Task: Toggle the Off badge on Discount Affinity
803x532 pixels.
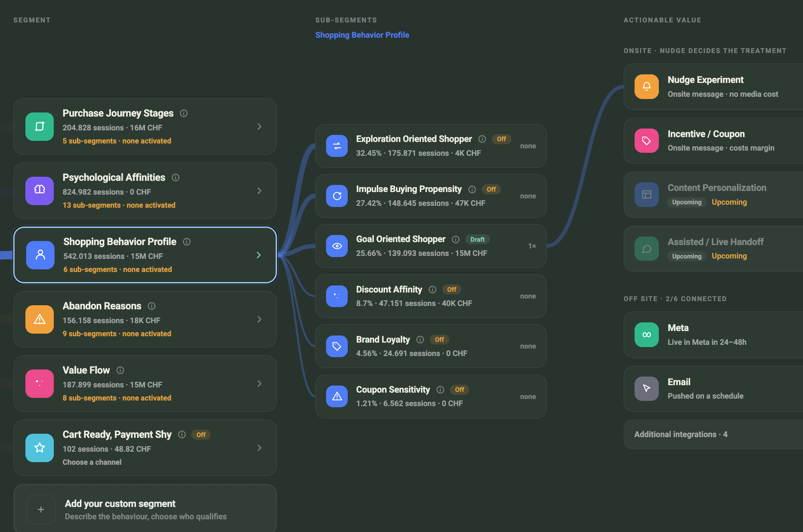Action: point(452,290)
